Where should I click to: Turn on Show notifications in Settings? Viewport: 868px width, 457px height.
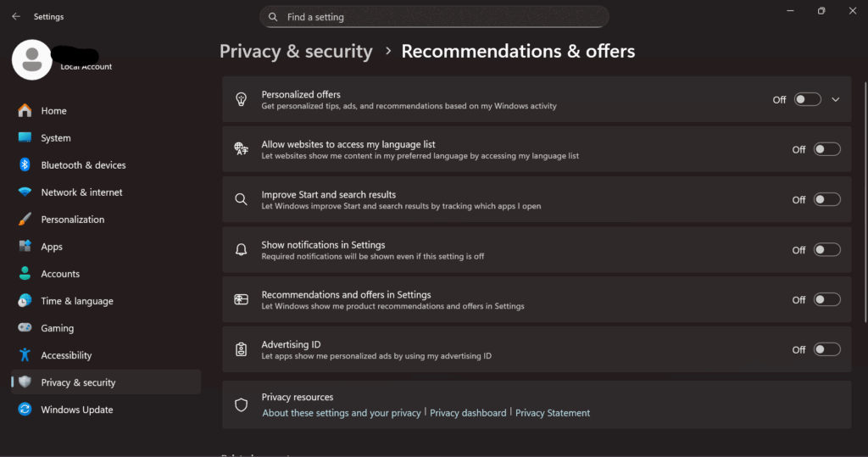pos(826,249)
